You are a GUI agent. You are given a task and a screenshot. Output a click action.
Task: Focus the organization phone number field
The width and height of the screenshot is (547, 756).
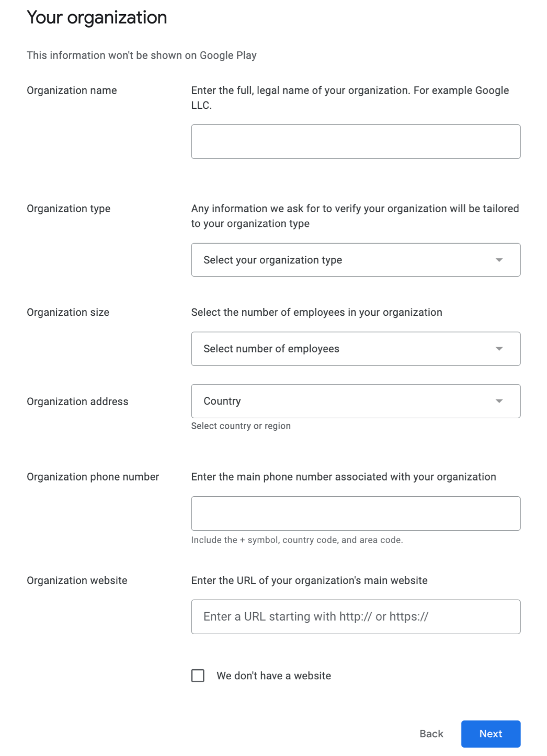click(x=356, y=513)
